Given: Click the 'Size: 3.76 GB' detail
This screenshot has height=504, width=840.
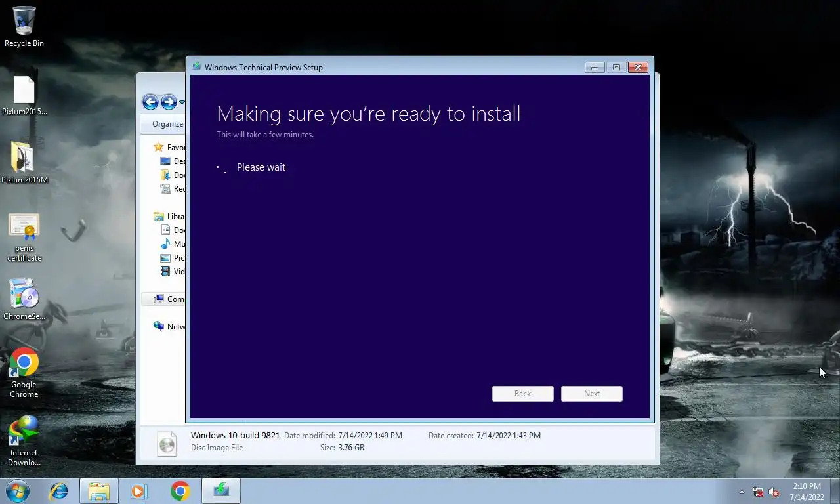Looking at the screenshot, I should pos(342,448).
